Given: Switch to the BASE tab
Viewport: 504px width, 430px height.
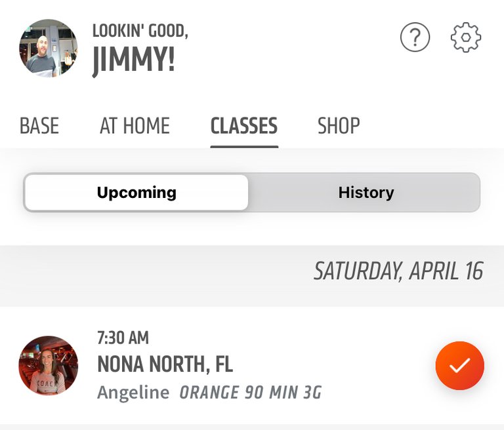Looking at the screenshot, I should coord(39,126).
